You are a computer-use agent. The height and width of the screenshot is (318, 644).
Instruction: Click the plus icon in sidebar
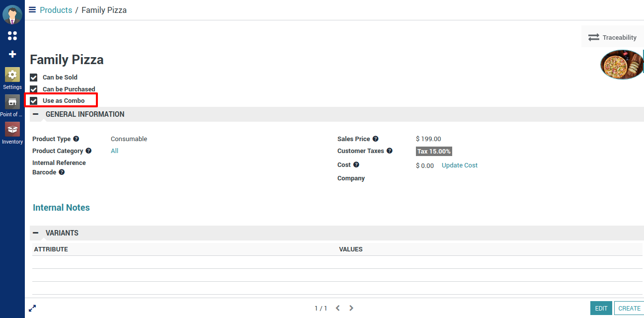click(x=12, y=54)
